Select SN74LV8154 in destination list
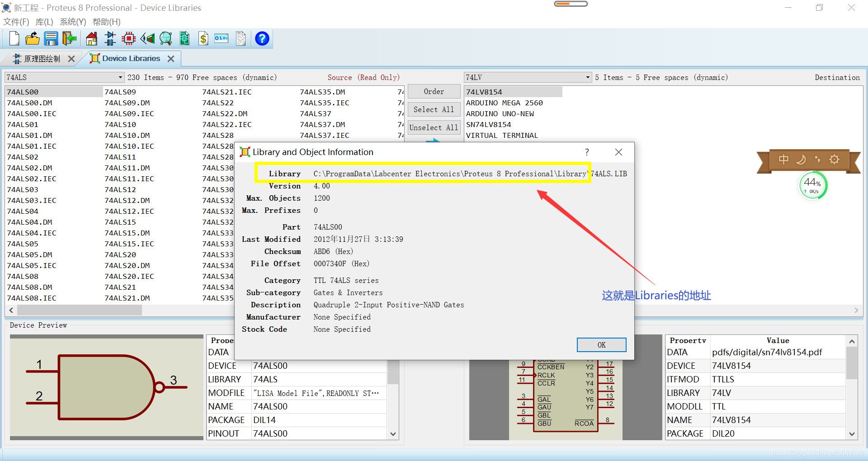This screenshot has height=461, width=868. pos(489,124)
